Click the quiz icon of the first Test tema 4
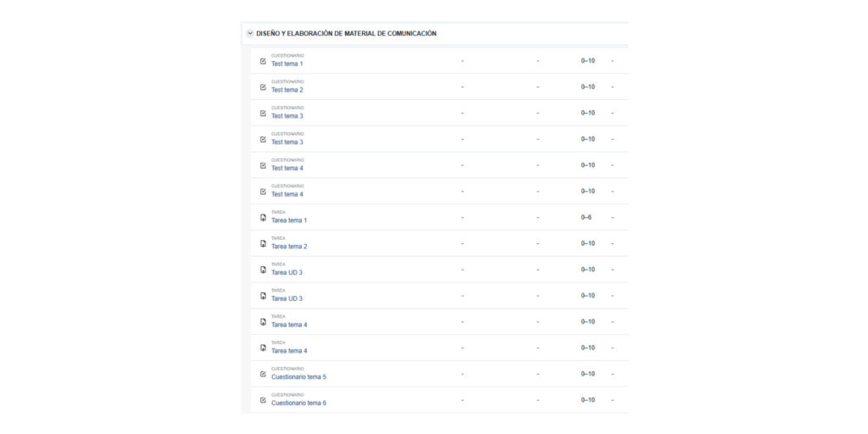This screenshot has width=868, height=434. pos(263,165)
